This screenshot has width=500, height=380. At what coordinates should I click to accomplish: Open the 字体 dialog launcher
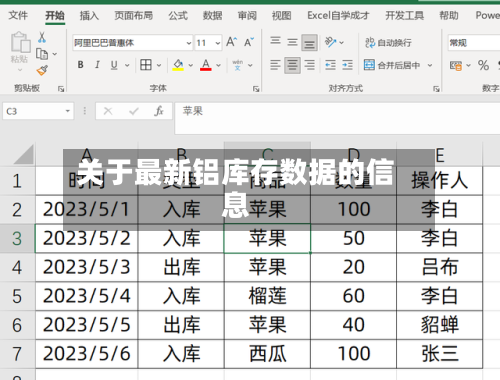pos(256,89)
